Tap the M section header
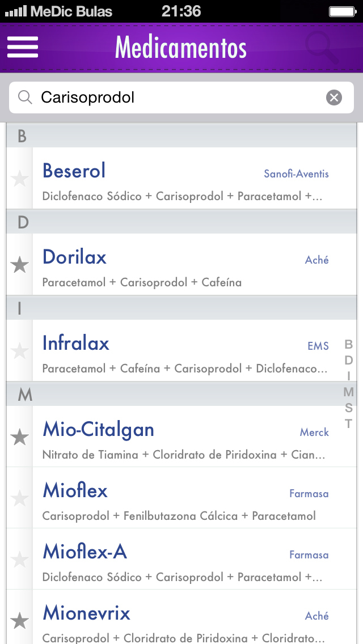Screen dimensions: 363x644 [170, 395]
